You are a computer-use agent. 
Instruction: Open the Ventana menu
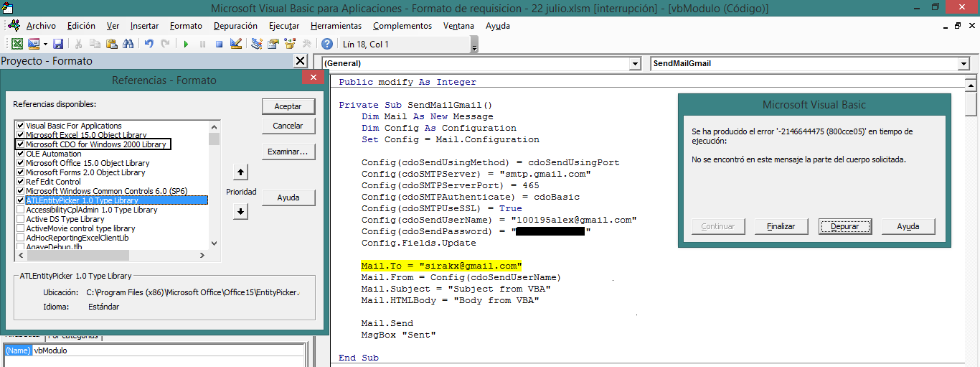[x=458, y=26]
